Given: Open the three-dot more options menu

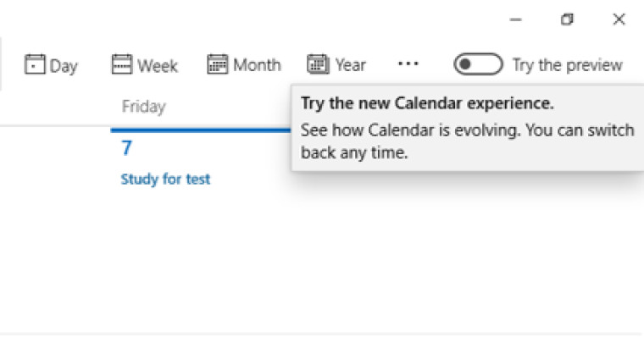Looking at the screenshot, I should click(408, 64).
